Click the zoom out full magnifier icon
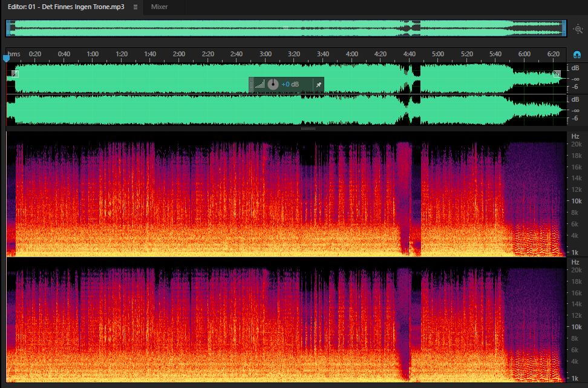 pos(578,29)
